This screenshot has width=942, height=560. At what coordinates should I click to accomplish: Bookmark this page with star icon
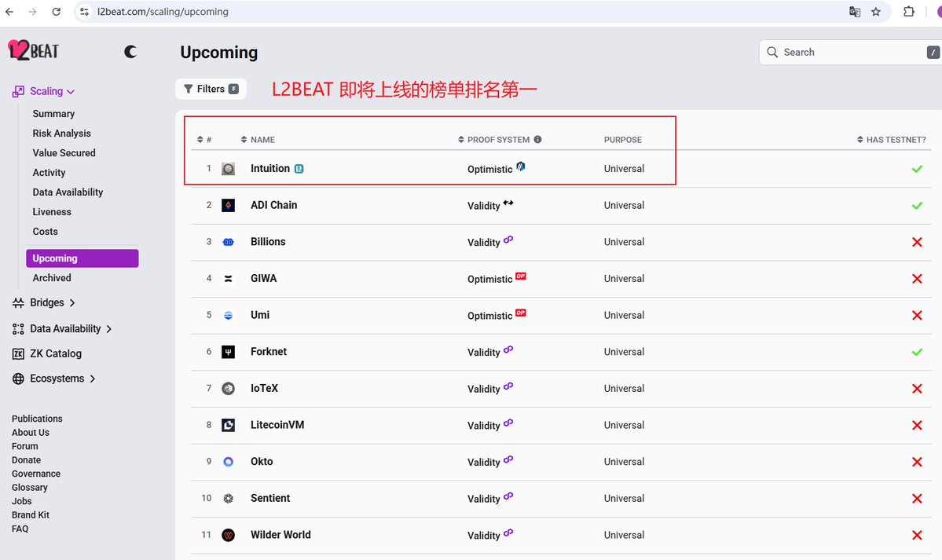[x=876, y=12]
